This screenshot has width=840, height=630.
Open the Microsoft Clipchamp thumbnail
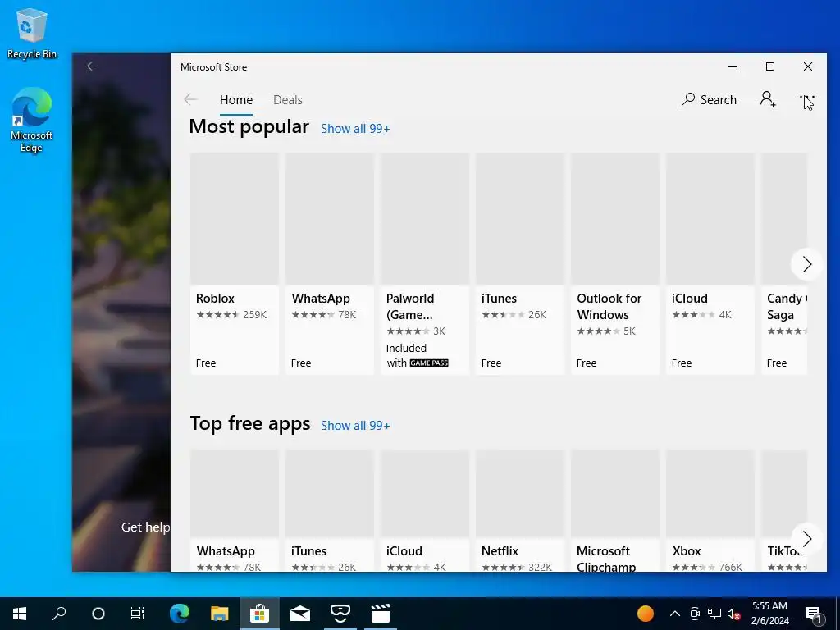[x=615, y=493]
